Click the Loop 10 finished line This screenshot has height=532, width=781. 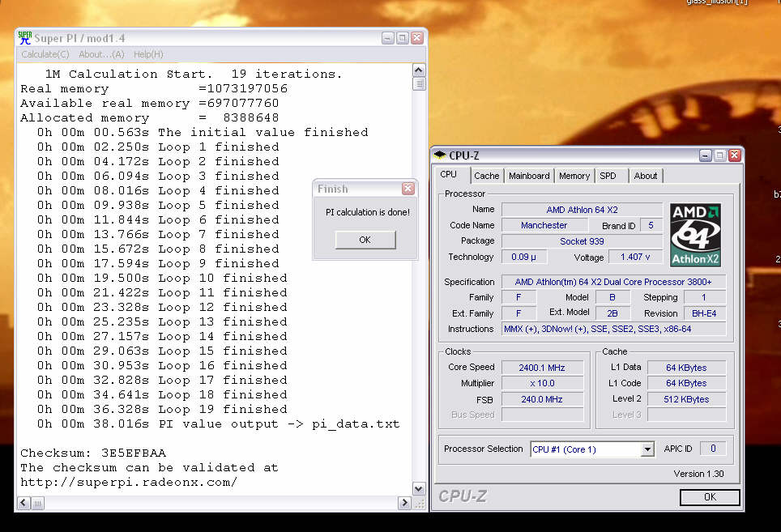[x=162, y=279]
